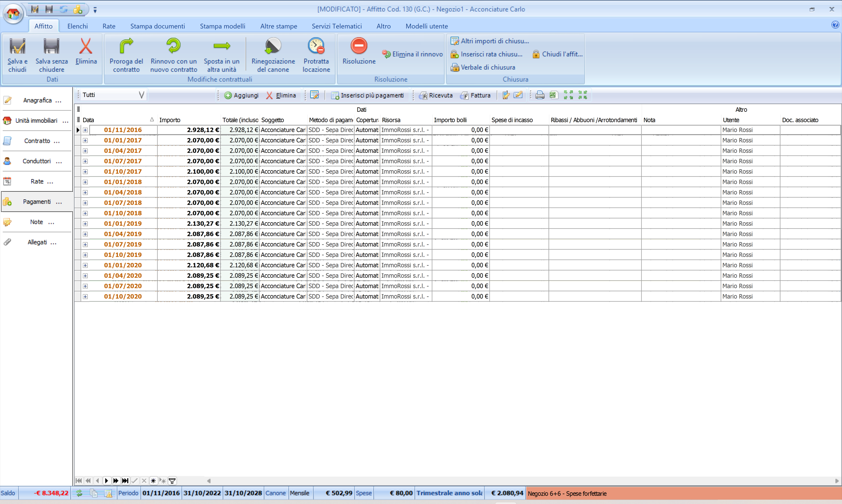The width and height of the screenshot is (842, 504).
Task: Expand the 01/10/2020 payment row
Action: (x=85, y=297)
